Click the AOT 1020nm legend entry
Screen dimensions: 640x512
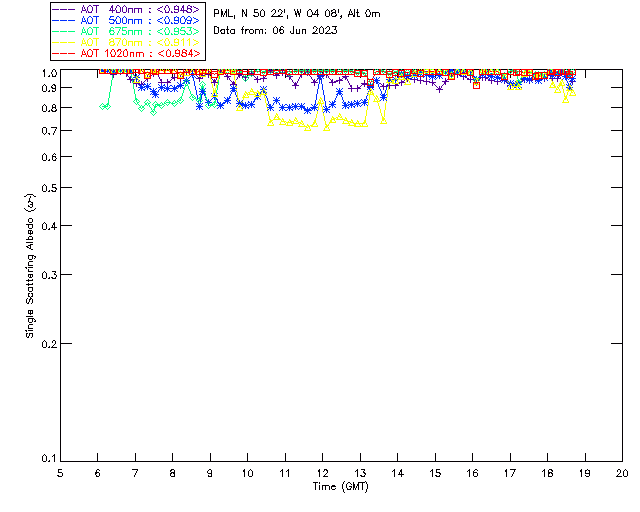click(126, 53)
